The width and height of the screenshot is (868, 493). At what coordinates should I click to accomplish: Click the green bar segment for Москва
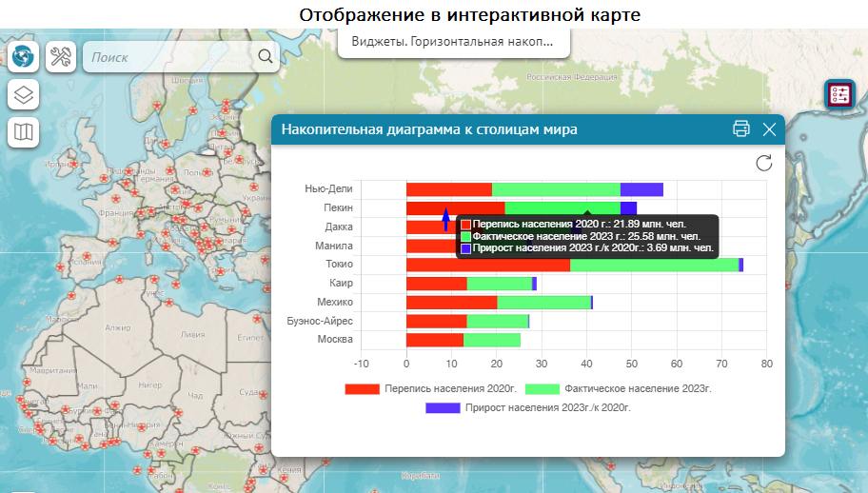[491, 340]
